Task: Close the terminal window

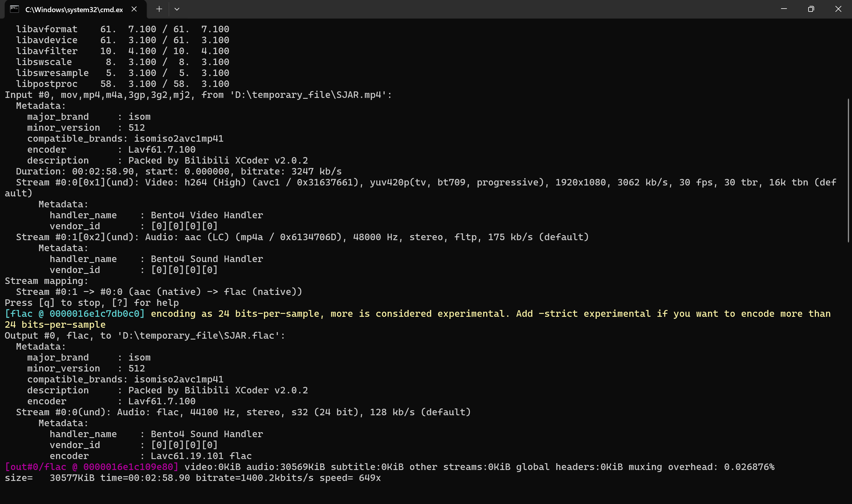Action: [x=838, y=9]
